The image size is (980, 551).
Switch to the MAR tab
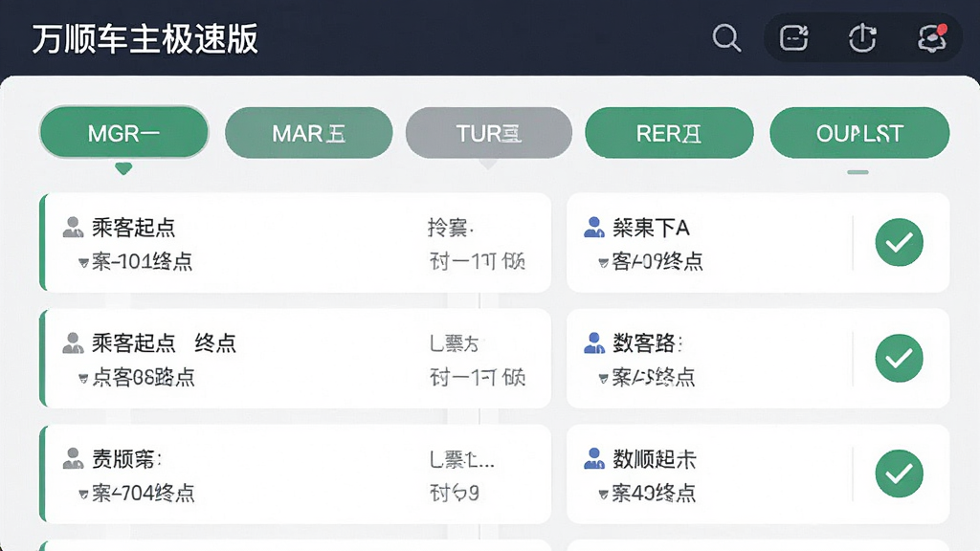(309, 132)
